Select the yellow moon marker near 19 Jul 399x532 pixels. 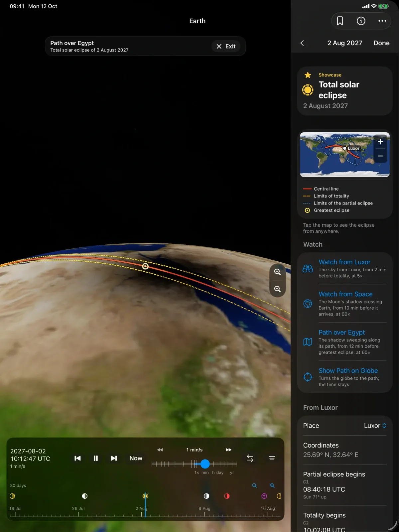click(12, 496)
